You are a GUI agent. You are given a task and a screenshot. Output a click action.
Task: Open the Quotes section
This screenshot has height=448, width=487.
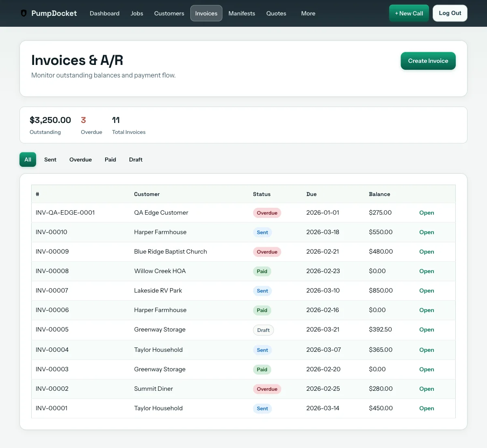point(276,13)
